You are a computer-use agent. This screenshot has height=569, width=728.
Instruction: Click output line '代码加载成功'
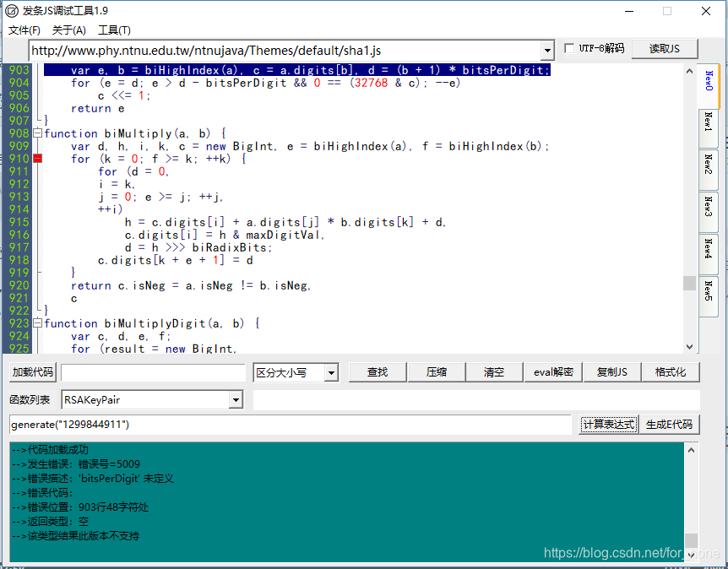tap(50, 450)
